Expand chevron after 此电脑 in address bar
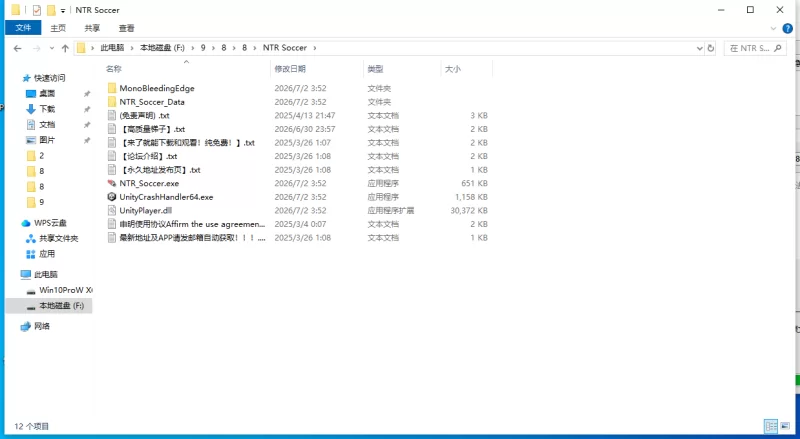The height and width of the screenshot is (439, 800). 132,48
